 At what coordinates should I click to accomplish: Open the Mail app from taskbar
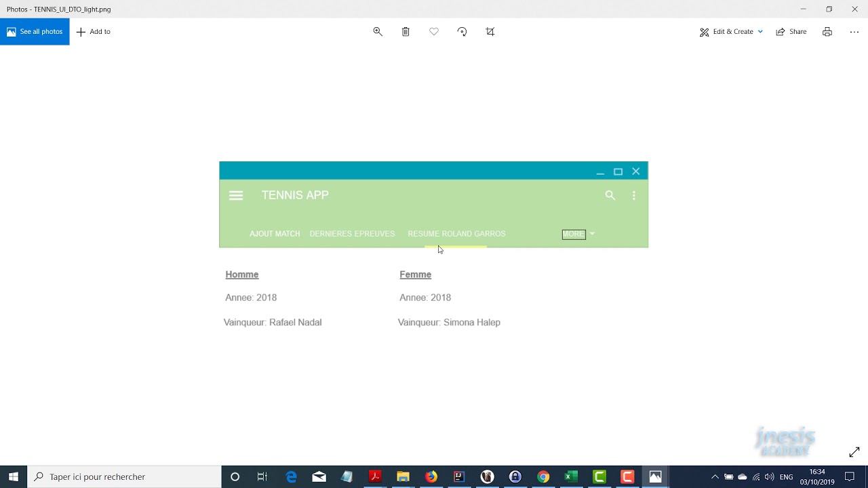click(x=319, y=477)
